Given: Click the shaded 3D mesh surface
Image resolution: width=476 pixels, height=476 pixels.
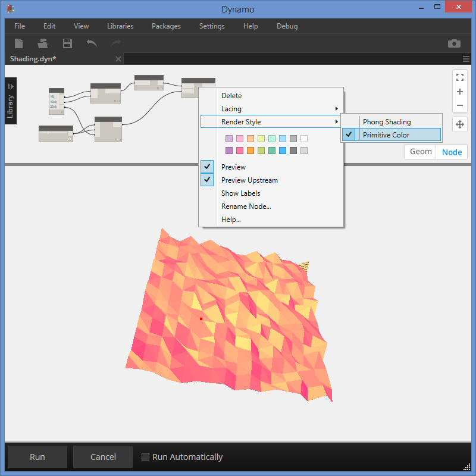Looking at the screenshot, I should [229, 315].
